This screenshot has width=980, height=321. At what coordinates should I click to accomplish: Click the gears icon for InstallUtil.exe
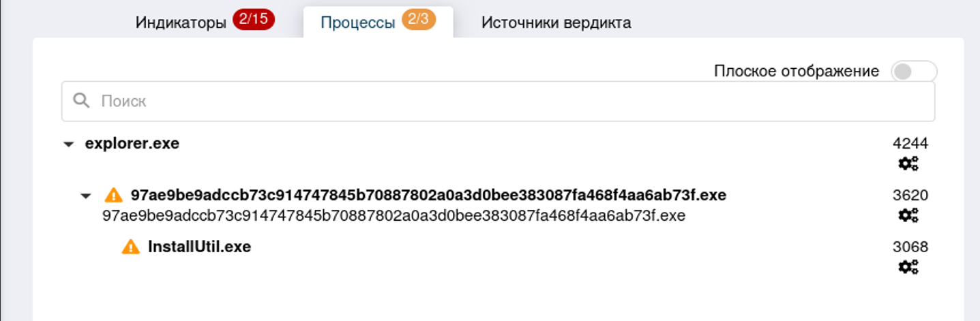coord(908,267)
